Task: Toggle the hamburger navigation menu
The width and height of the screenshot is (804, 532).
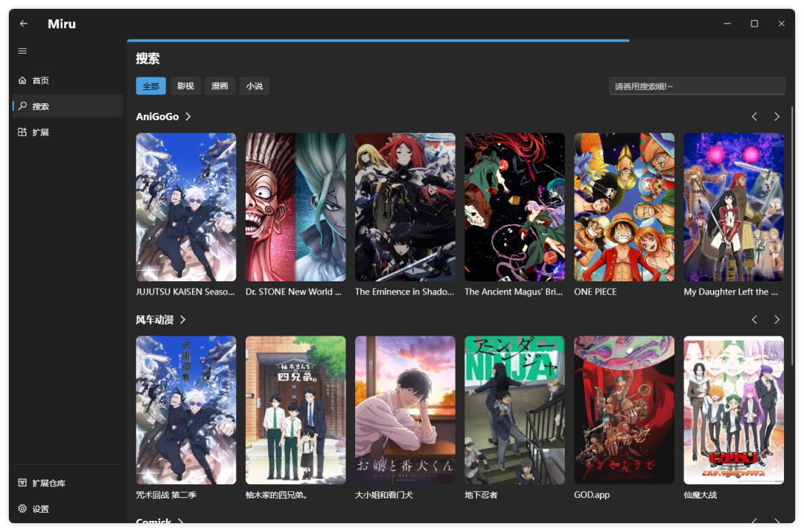Action: 22,51
